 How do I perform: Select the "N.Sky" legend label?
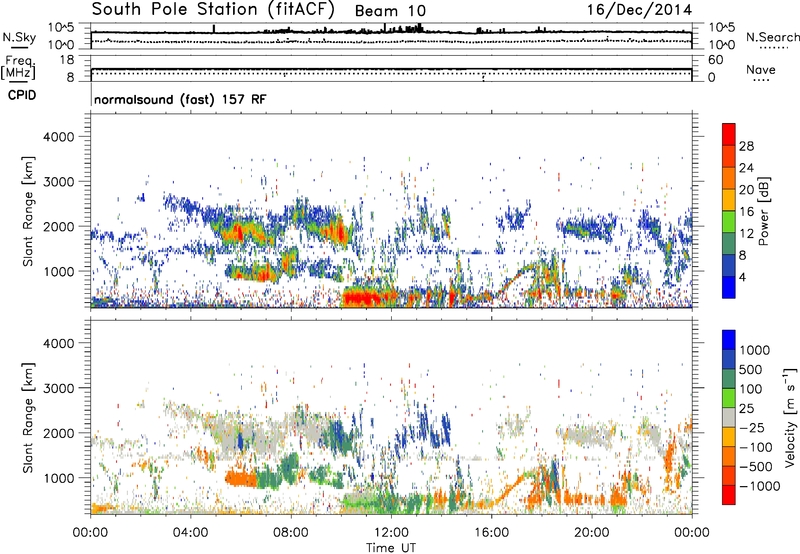click(x=19, y=37)
